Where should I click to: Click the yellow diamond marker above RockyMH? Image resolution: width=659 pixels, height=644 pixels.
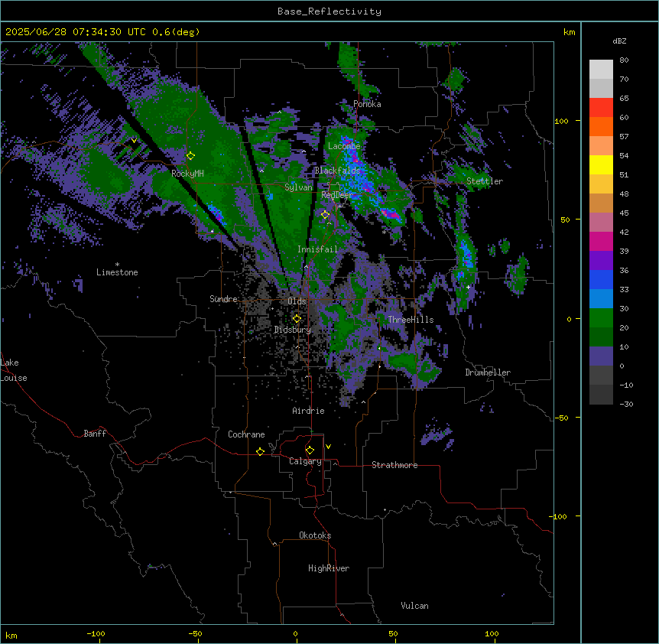click(191, 156)
